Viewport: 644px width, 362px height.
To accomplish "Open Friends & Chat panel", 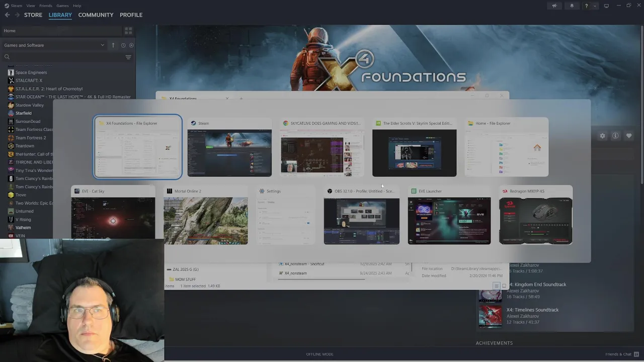I will tap(622, 354).
